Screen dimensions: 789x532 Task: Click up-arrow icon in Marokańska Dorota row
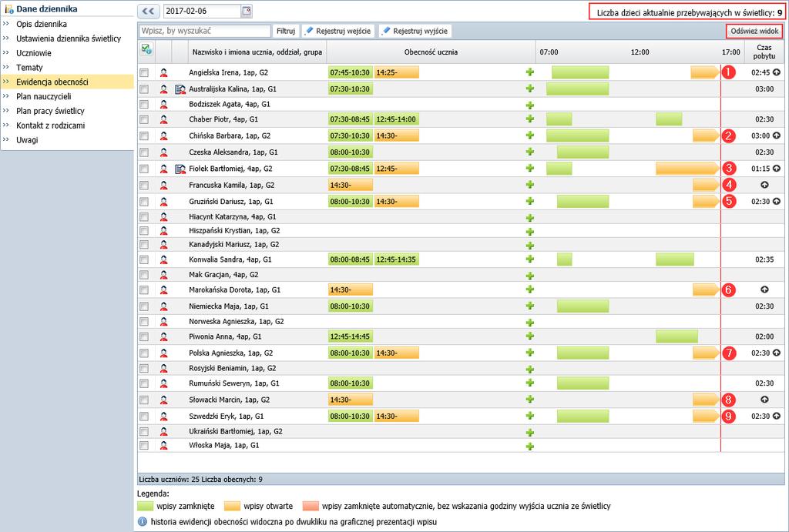[764, 289]
